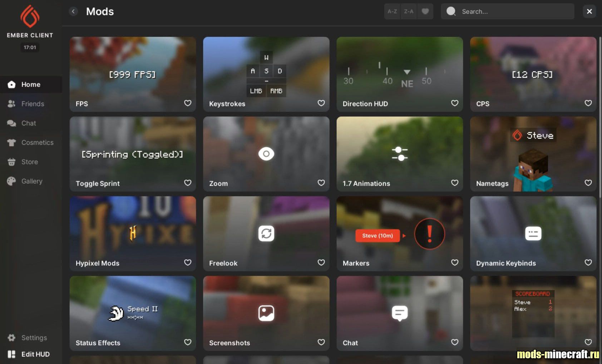Open Friends in sidebar
This screenshot has height=364, width=602.
point(31,104)
